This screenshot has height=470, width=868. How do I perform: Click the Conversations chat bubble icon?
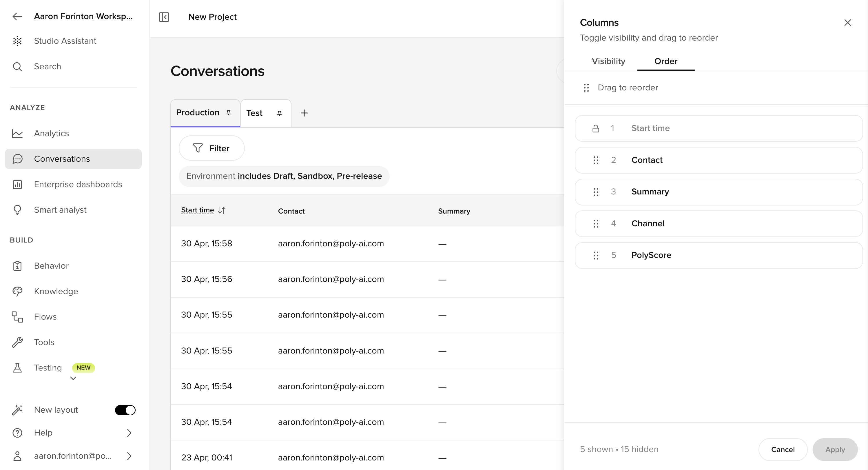[x=17, y=159]
